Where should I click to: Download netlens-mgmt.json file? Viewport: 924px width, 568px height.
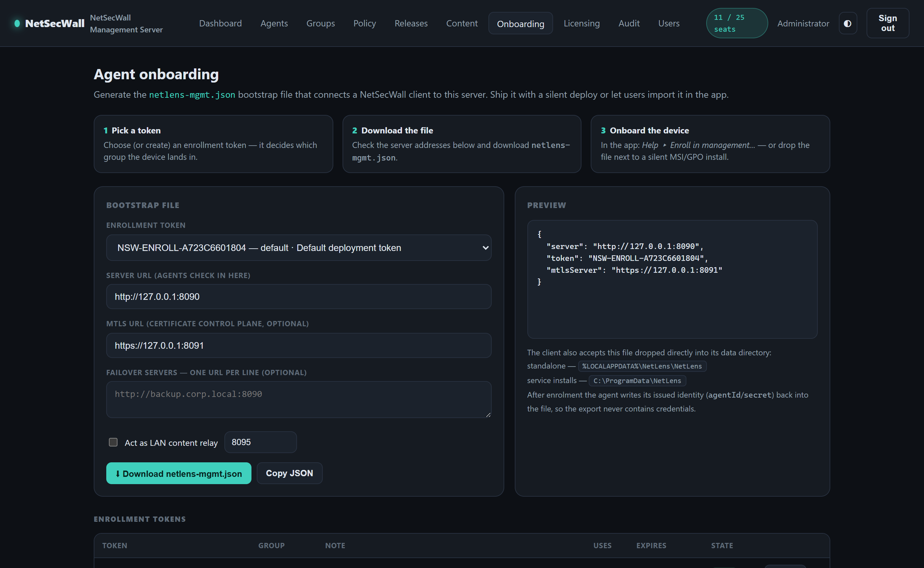click(x=179, y=473)
